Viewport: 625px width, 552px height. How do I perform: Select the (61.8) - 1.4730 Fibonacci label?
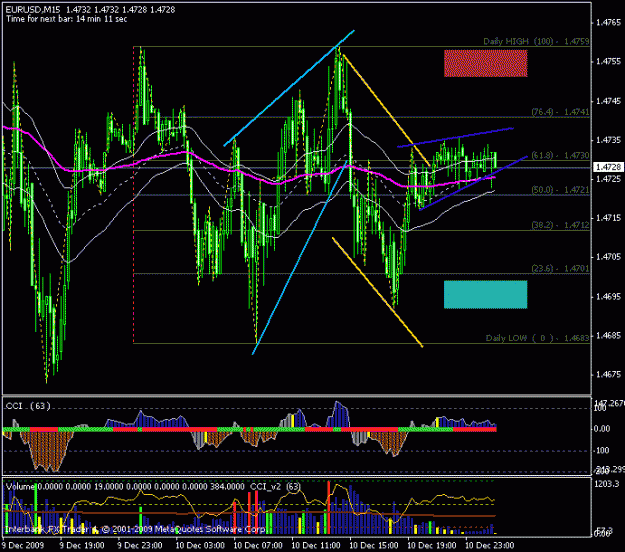[560, 155]
